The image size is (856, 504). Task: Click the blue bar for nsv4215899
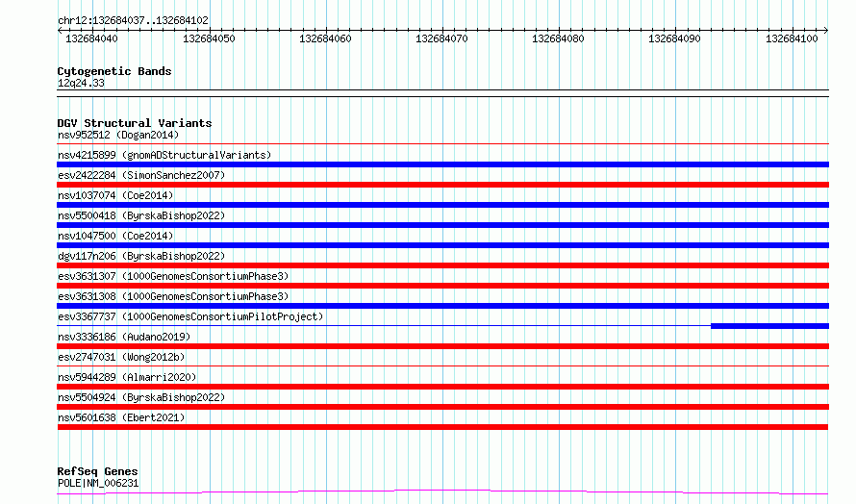coord(442,164)
